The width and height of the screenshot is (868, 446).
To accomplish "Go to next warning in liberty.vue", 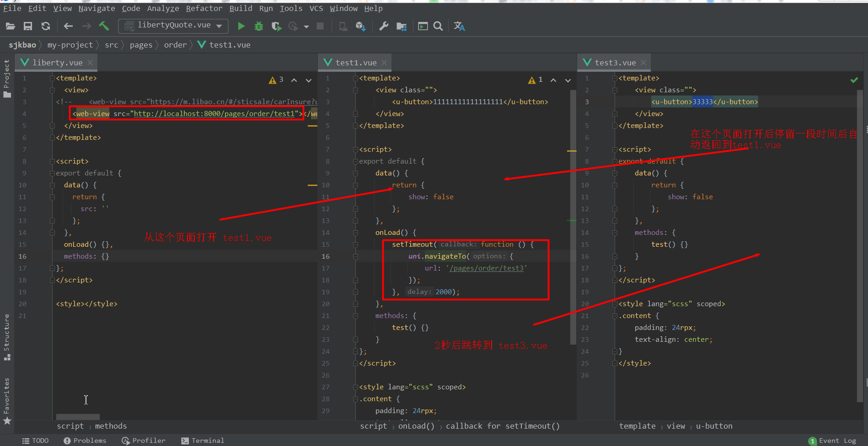I will (x=309, y=80).
